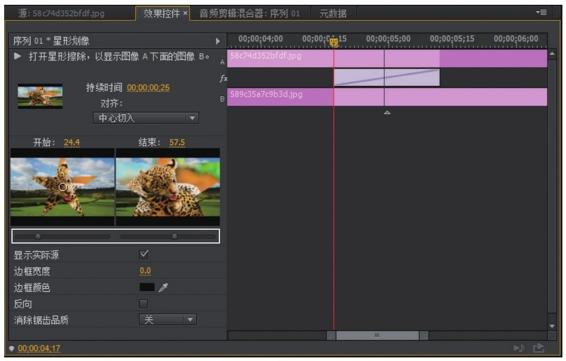
Task: Click the show/hide timeline view arrow
Action: (x=218, y=41)
